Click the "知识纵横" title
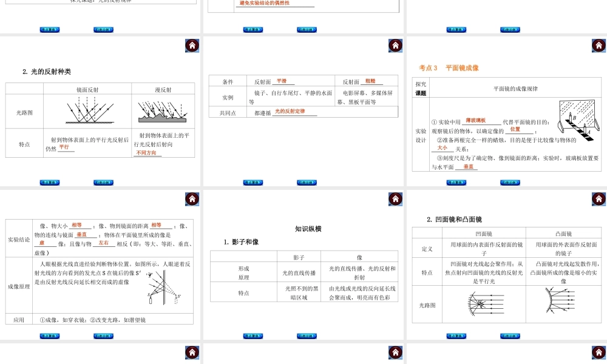This screenshot has height=364, width=607. click(308, 229)
